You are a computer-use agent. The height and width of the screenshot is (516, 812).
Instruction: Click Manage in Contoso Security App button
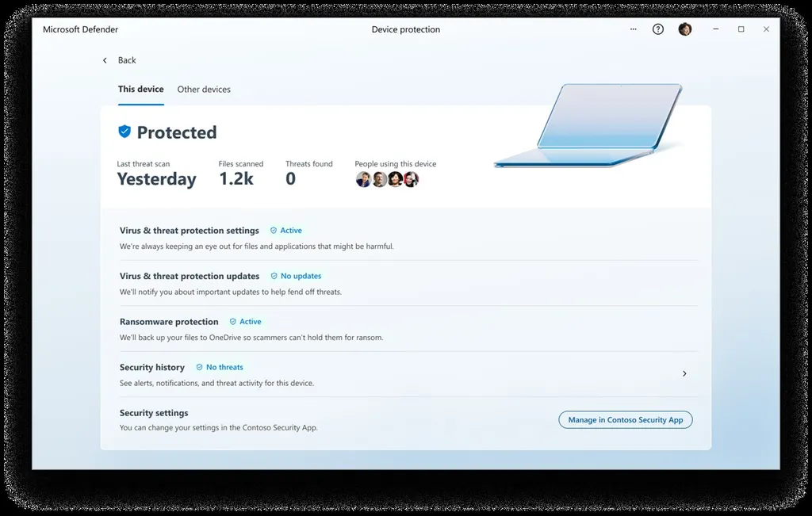tap(626, 420)
